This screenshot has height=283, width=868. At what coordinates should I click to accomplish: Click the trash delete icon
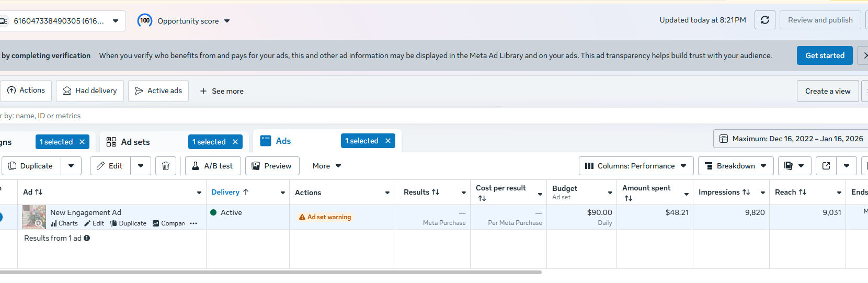(166, 166)
